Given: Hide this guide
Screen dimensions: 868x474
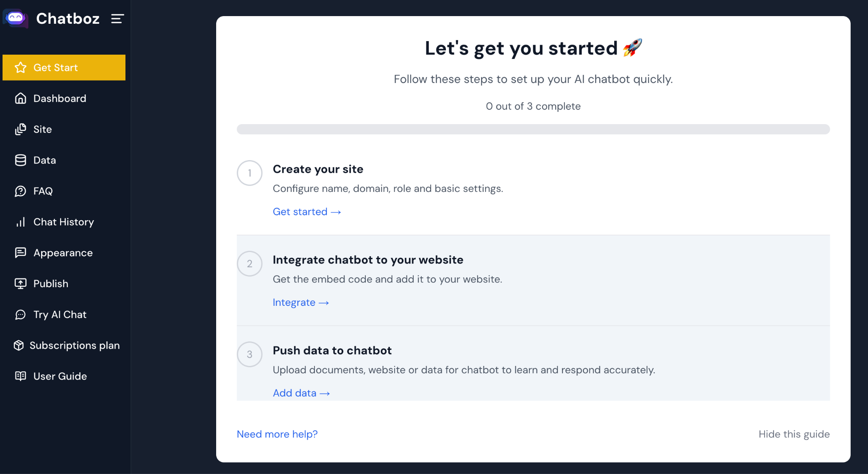Looking at the screenshot, I should click(x=794, y=434).
